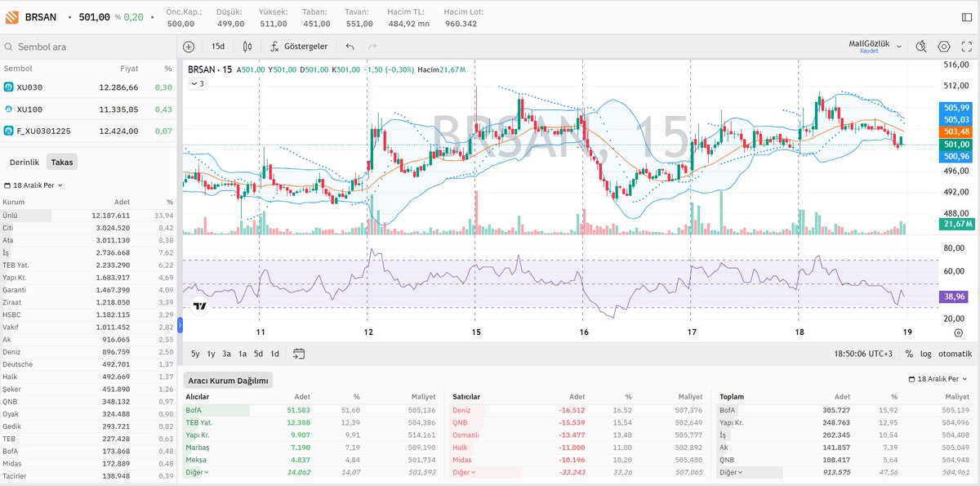Undo the last chart action

[350, 47]
